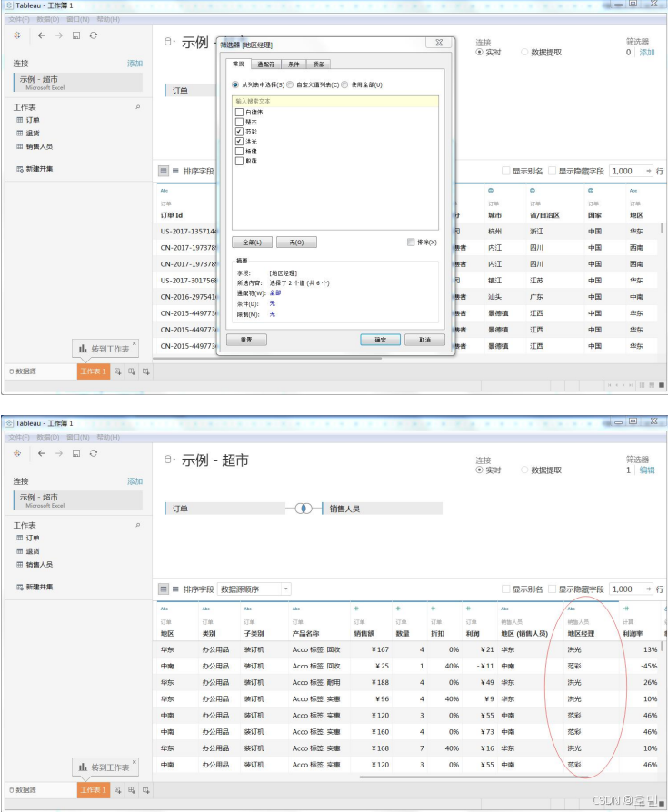This screenshot has width=668, height=812.
Task: Click the metadata list icon beside 排序字段 in the top window
Action: pos(175,171)
